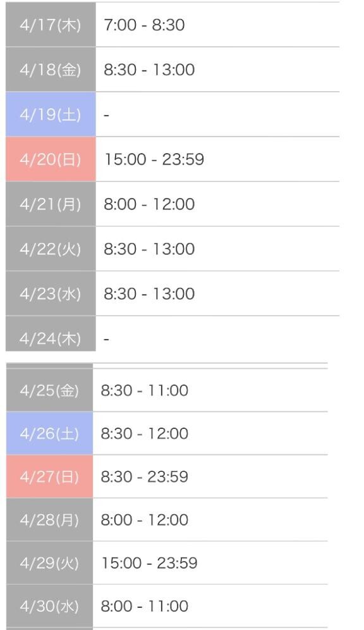Click the 4/21 8:00 - 12:00 entry
This screenshot has height=630, width=364.
tap(149, 204)
